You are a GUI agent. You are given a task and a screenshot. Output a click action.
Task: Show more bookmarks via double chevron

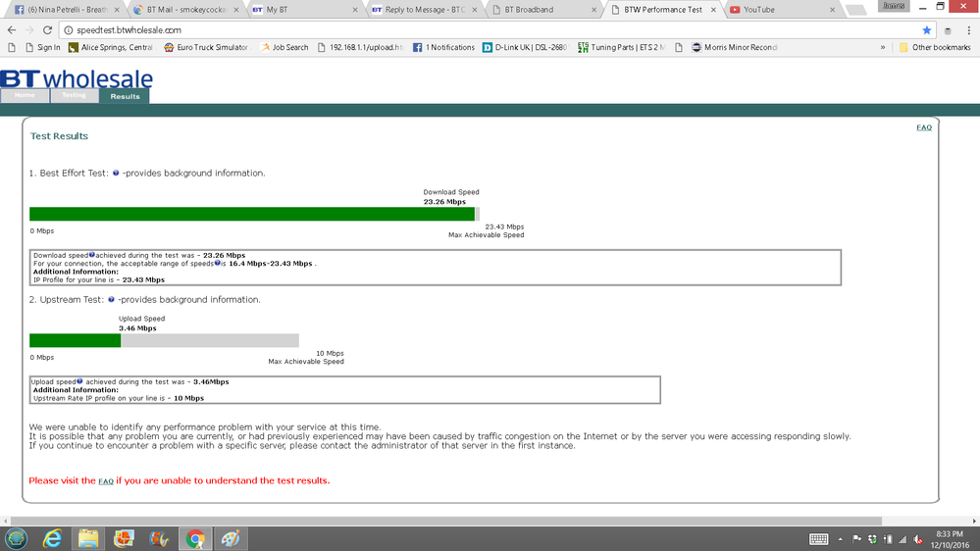click(883, 47)
